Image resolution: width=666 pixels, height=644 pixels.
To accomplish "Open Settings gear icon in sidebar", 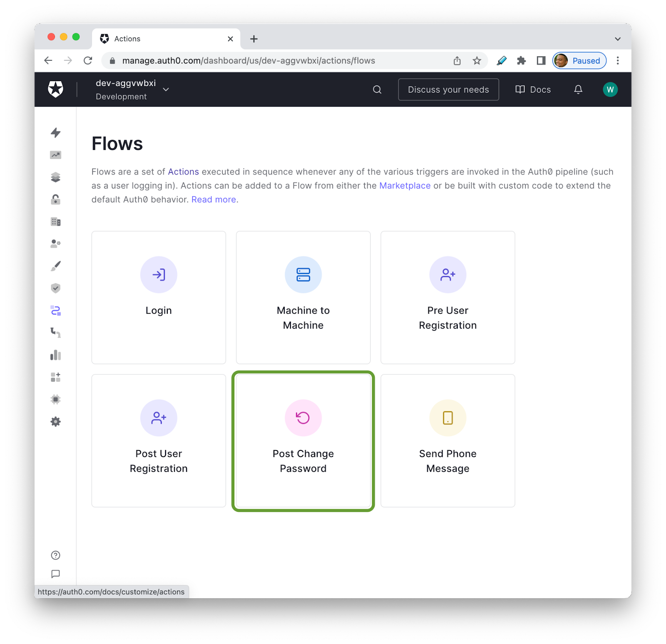I will tap(55, 422).
